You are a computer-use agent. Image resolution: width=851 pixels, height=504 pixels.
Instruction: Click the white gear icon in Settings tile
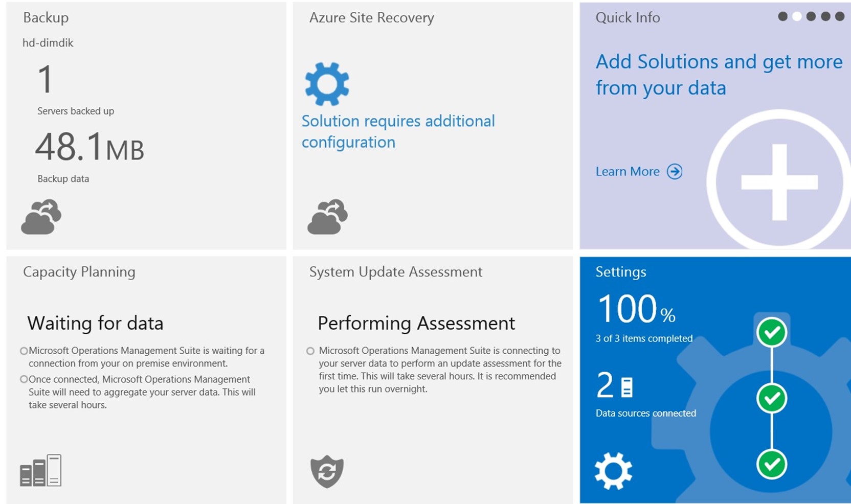pyautogui.click(x=613, y=471)
